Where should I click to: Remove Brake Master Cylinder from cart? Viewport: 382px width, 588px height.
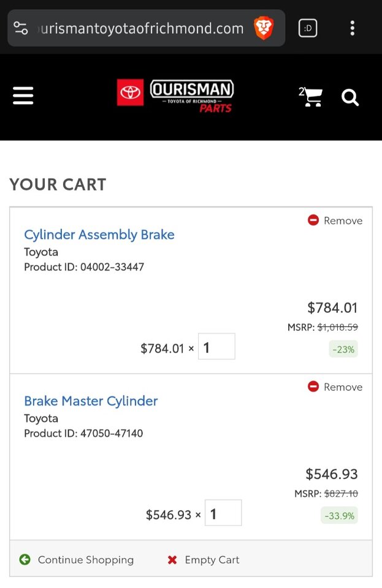[x=335, y=387]
